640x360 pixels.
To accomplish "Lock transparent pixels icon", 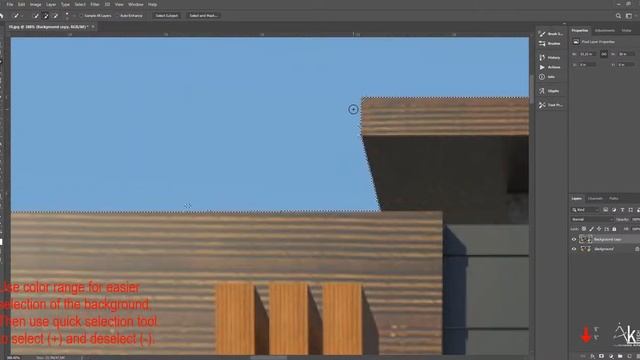I will coord(584,229).
